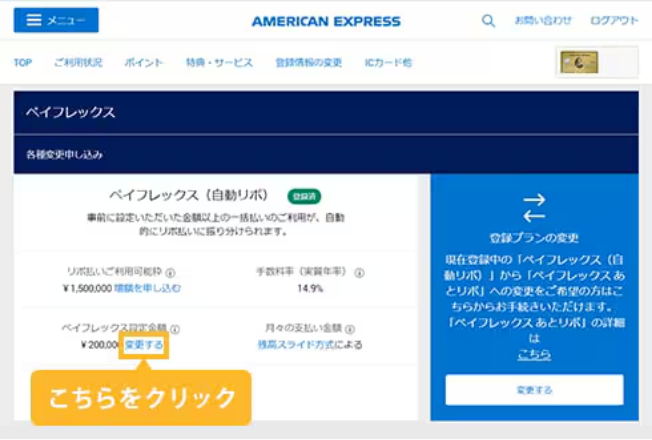Click the swap arrows icon above 登録プランの変更

(x=534, y=208)
